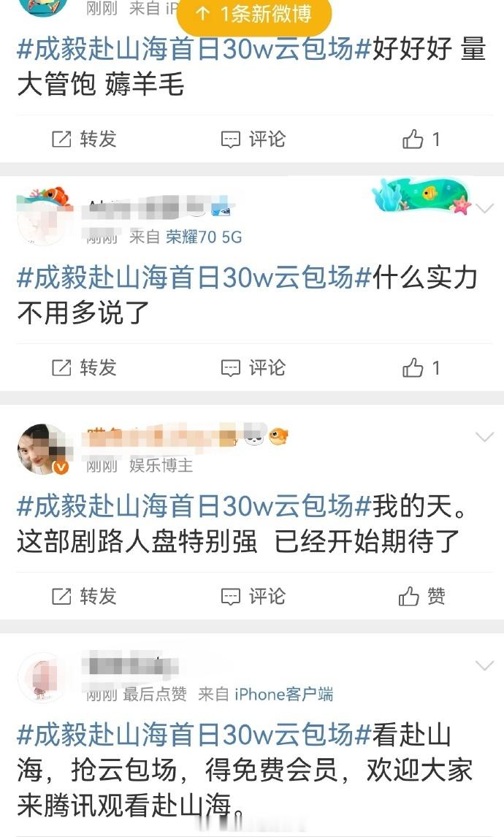Viewport: 504px width, 837px height.
Task: Tap the pufferfish badge beside 娱乐博主 username
Action: (x=278, y=436)
